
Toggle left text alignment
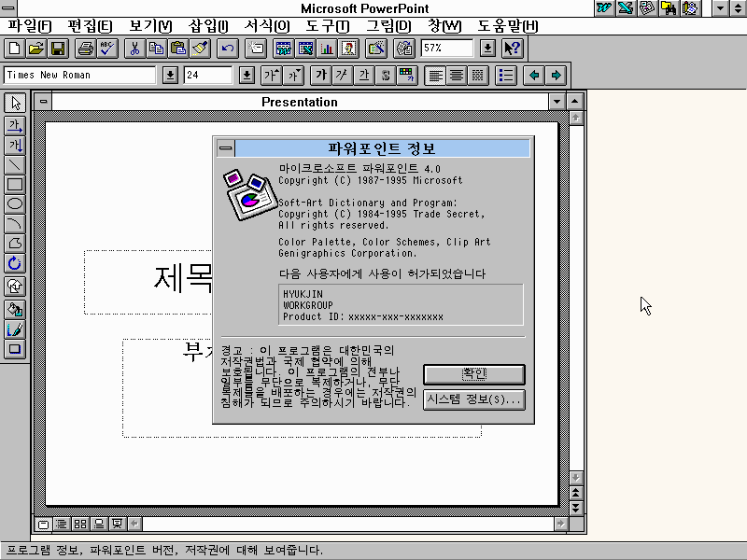[x=435, y=76]
